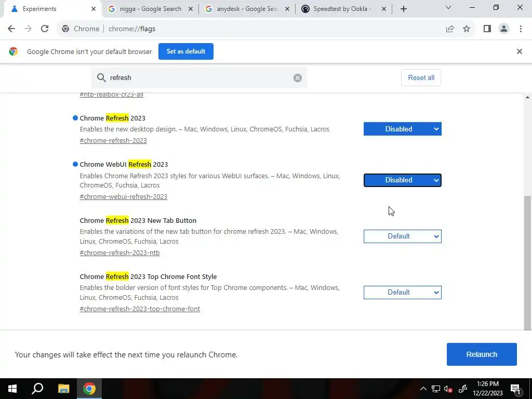
Task: Open Chrome's three-dot menu
Action: click(x=521, y=29)
